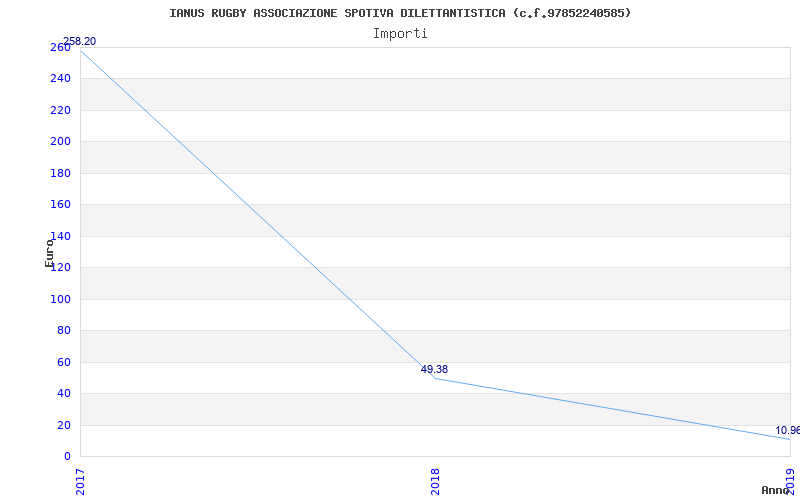Screen dimensions: 800x500
Task: Click the 240 y-axis tick label
Action: (x=60, y=79)
